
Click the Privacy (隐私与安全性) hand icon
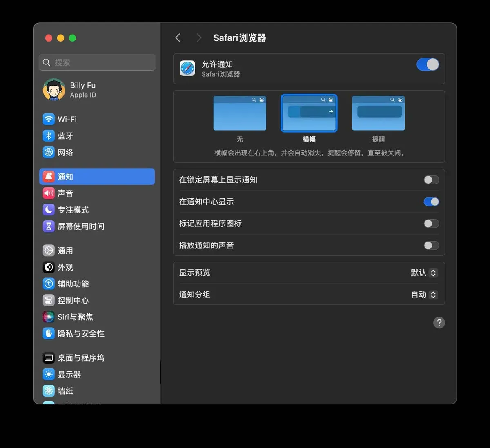[49, 333]
